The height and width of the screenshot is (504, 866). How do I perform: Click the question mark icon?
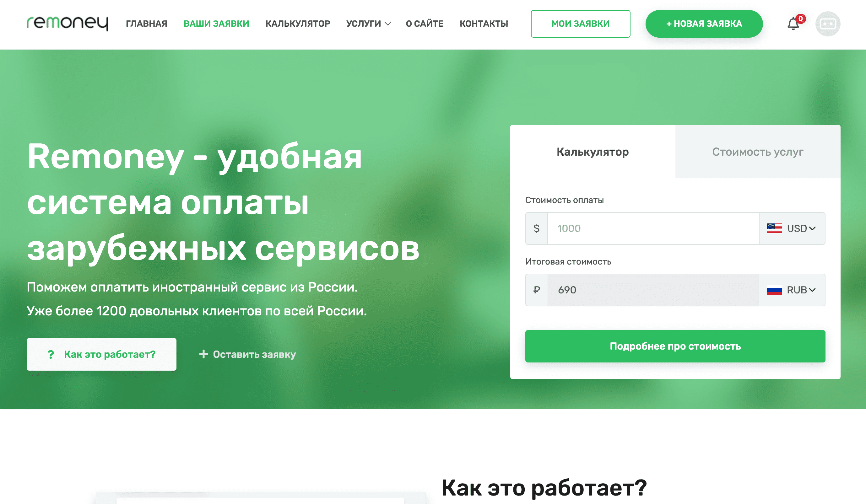(x=51, y=354)
